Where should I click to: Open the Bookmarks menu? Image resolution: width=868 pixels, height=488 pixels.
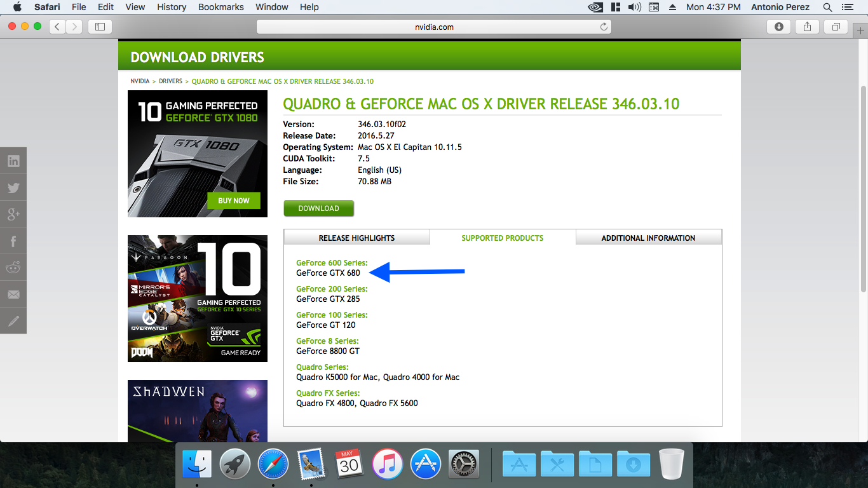point(220,7)
